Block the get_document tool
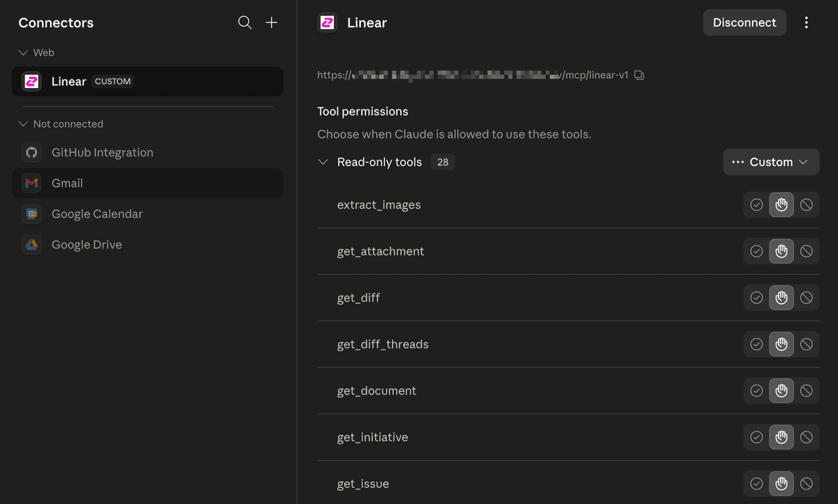This screenshot has height=504, width=838. (x=807, y=391)
